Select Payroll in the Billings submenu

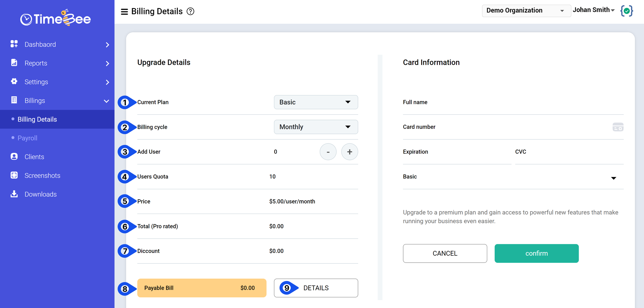click(28, 138)
